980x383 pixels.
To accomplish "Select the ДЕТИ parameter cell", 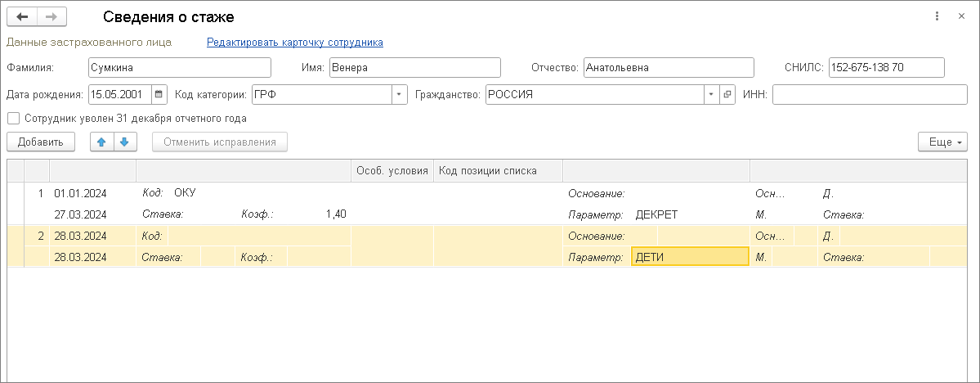I will (x=689, y=256).
